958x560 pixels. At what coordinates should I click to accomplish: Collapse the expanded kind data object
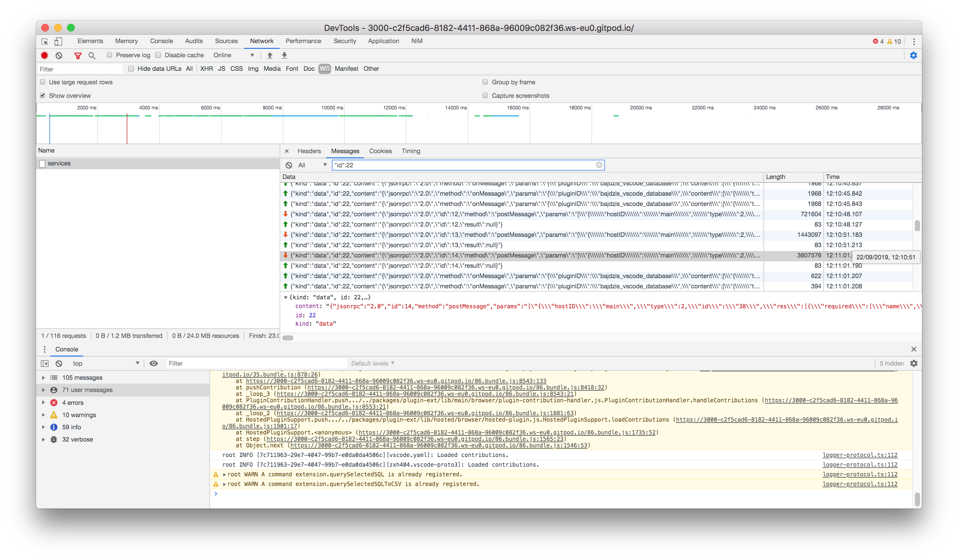click(x=286, y=297)
